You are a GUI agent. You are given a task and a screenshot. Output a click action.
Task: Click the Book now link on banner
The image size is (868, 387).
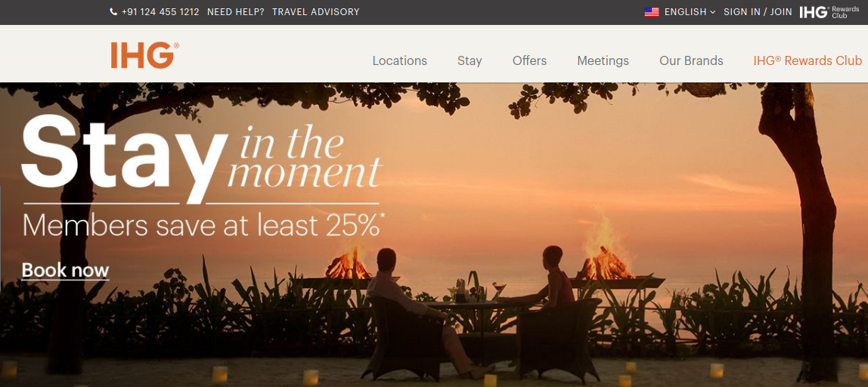tap(65, 270)
